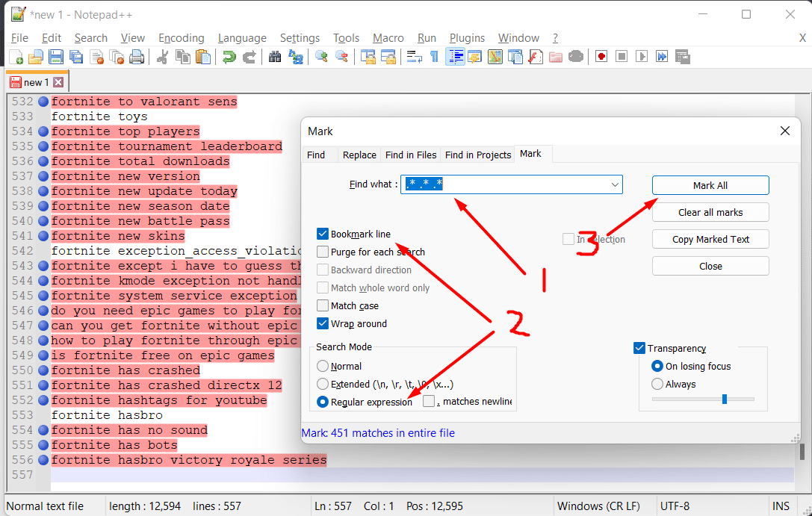Click the Zoom In magnifier icon
Screen dimensions: 812x516
pyautogui.click(x=321, y=57)
